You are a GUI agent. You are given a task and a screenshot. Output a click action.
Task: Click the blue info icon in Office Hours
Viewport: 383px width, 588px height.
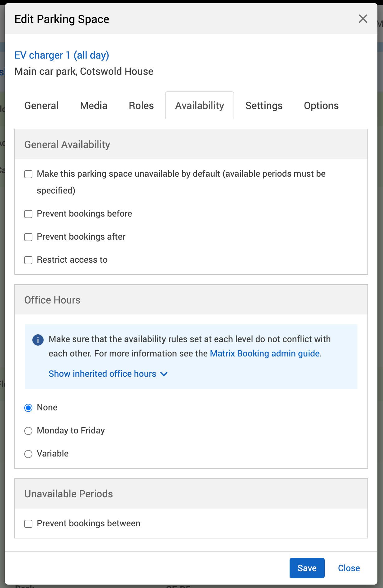[38, 340]
